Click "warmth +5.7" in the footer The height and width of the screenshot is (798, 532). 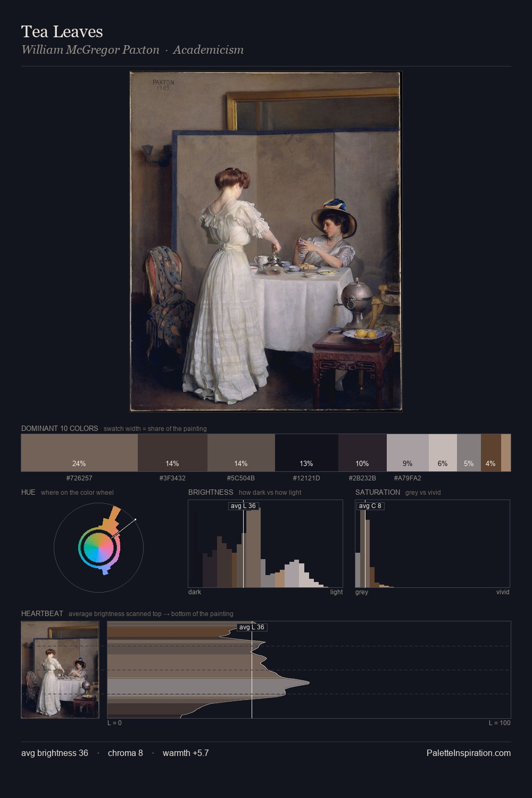[x=186, y=753]
